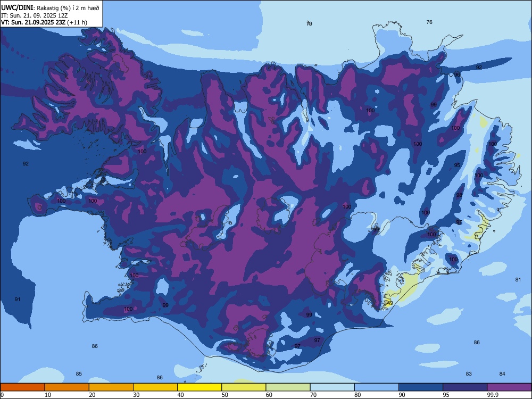This screenshot has height=399, width=532.
Task: Click the '10' legend scale label
Action: (x=48, y=395)
